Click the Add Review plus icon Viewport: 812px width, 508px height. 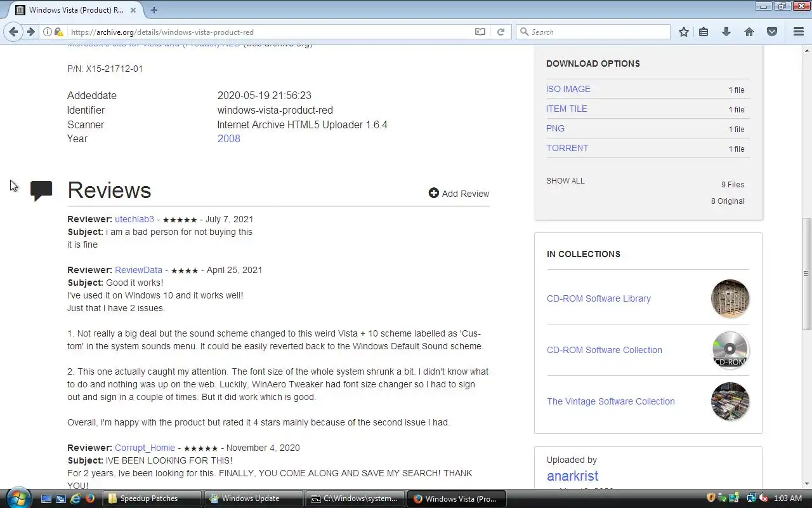coord(434,193)
